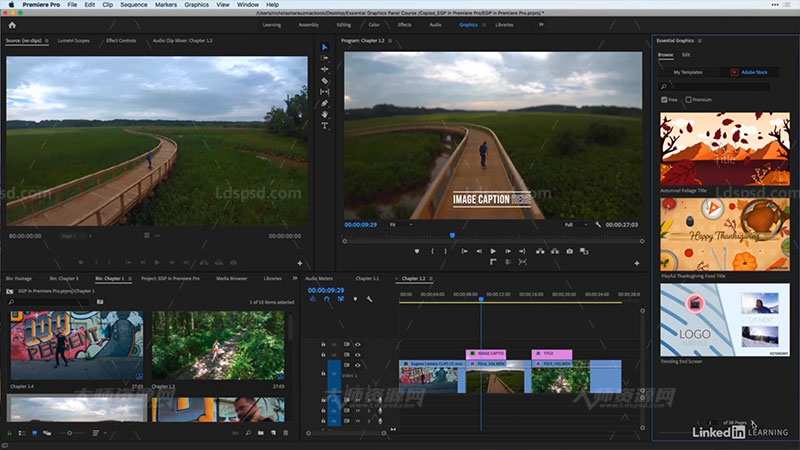The height and width of the screenshot is (450, 800).
Task: Enable the Premium checkbox
Action: click(689, 99)
